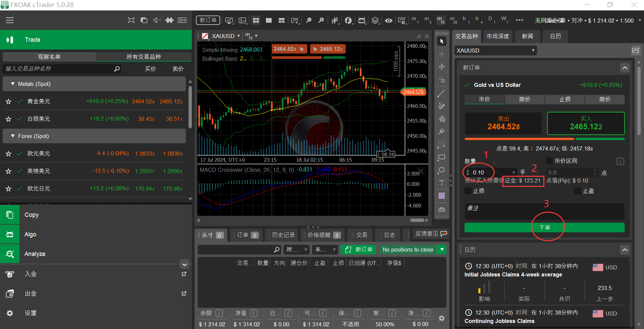Enable the 止盈 take profit checkbox
Viewport: 644px width, 329px height.
pos(578,191)
